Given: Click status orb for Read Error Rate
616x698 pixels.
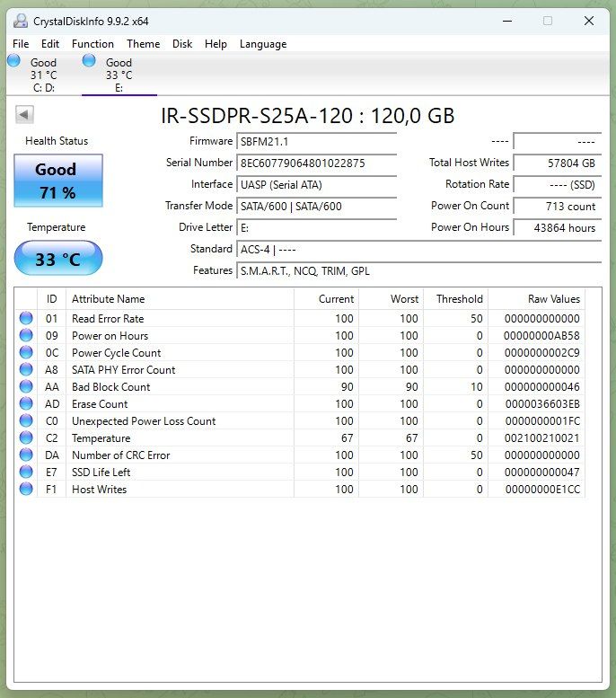Looking at the screenshot, I should (x=26, y=318).
